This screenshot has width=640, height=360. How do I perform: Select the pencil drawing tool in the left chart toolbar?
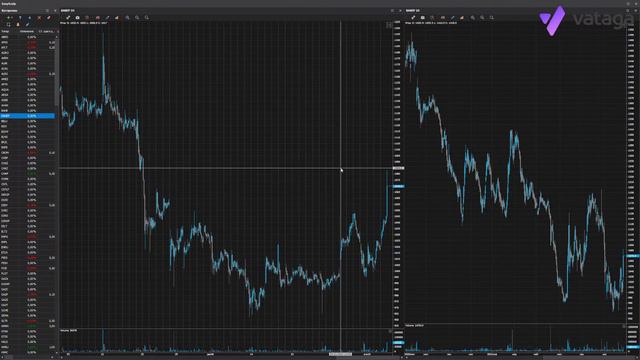[x=107, y=18]
